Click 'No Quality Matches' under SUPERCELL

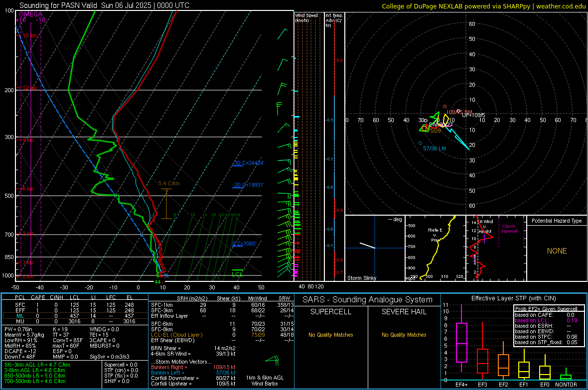click(331, 335)
